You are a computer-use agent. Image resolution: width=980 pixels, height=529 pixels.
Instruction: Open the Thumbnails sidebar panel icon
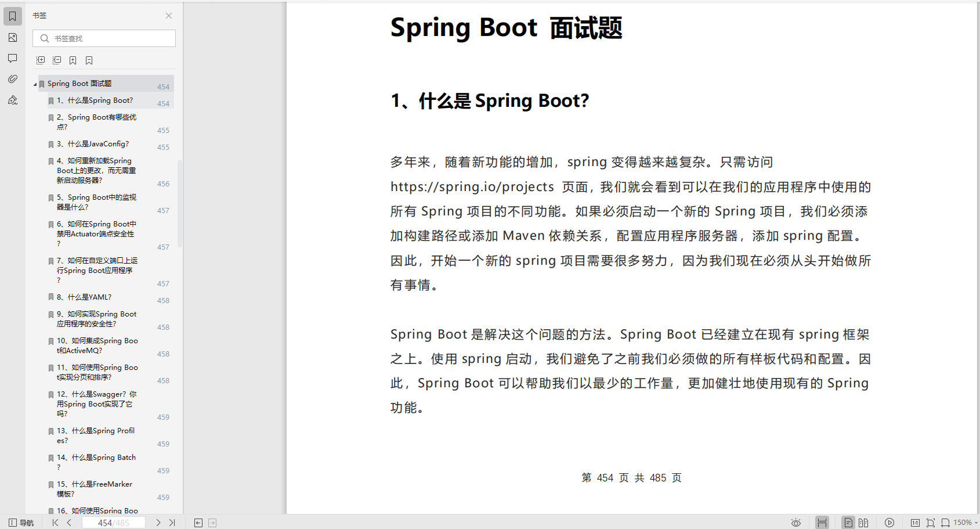(x=13, y=38)
